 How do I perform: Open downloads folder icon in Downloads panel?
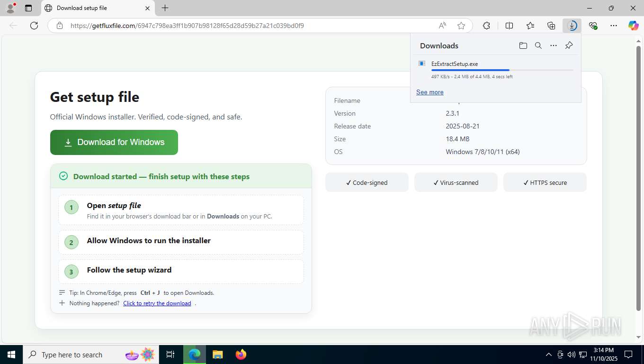point(523,45)
